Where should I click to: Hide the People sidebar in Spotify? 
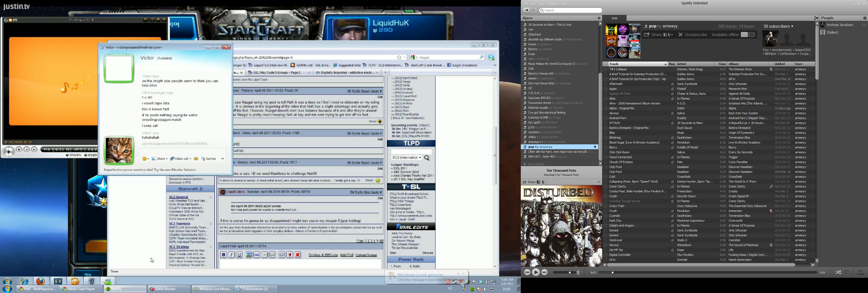(x=816, y=18)
